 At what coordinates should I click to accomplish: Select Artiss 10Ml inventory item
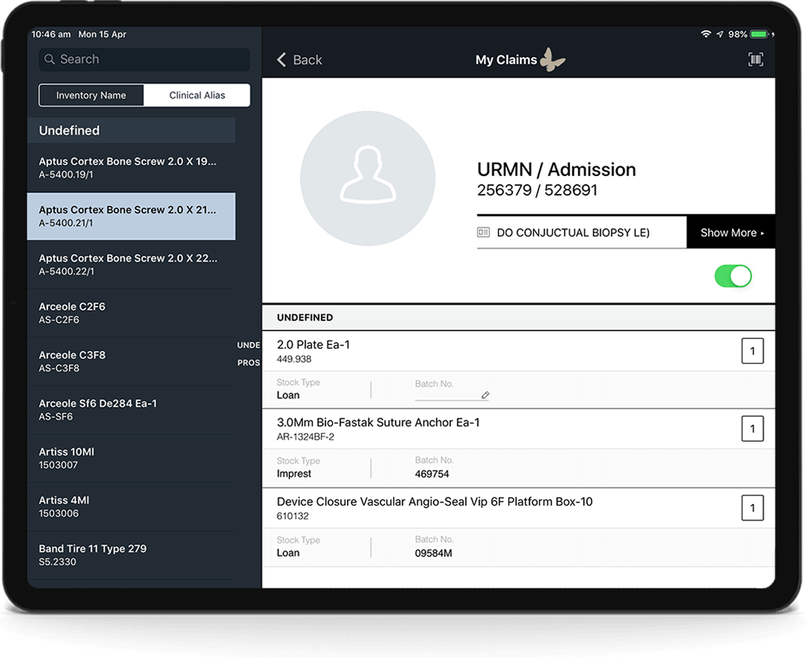[x=131, y=458]
